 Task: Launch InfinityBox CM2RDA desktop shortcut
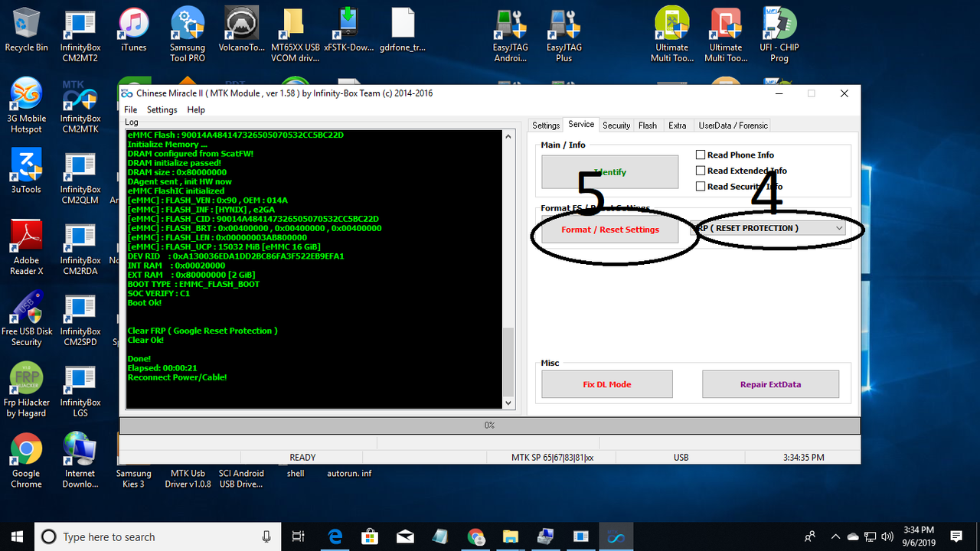coord(80,247)
